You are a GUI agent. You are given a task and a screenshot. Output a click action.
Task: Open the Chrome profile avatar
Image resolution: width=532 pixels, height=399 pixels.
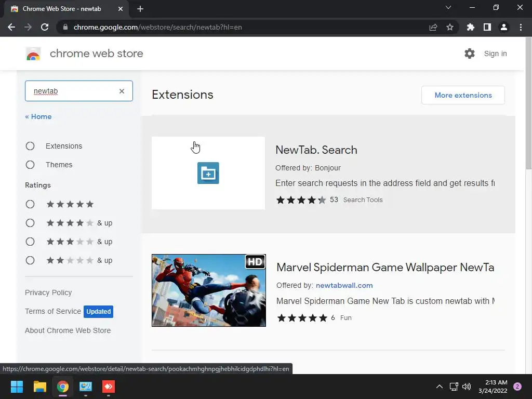(504, 27)
